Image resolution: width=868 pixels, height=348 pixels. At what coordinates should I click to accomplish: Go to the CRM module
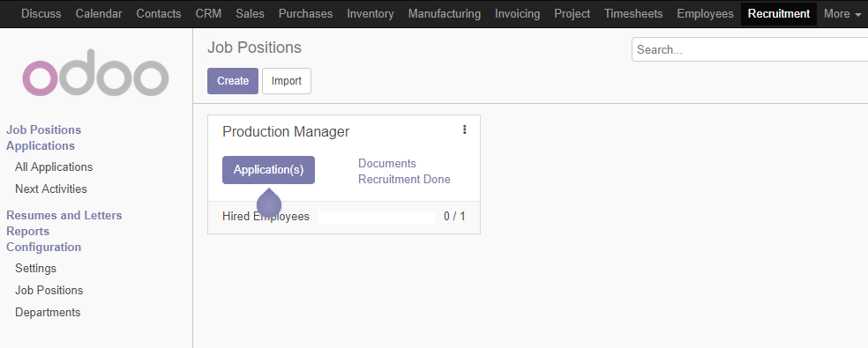[208, 14]
